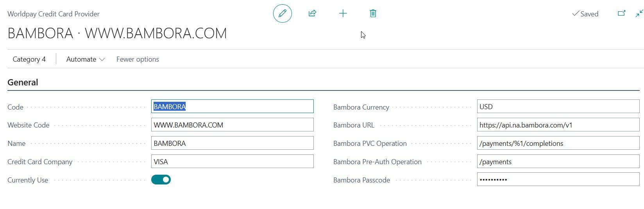Click the Credit Card Company field
644x209 pixels.
(x=232, y=161)
